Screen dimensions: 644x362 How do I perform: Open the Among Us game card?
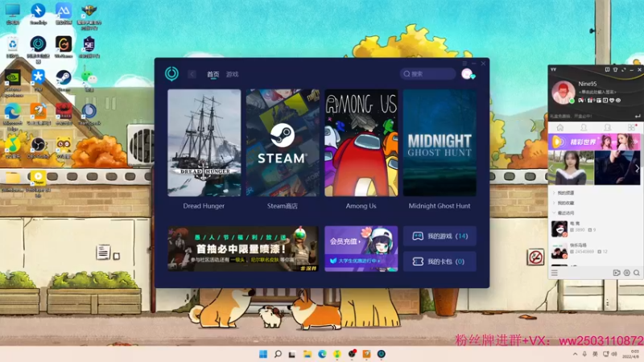pos(361,143)
